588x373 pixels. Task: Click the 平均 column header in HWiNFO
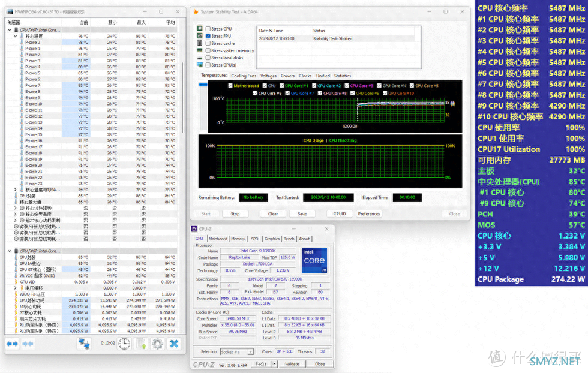click(170, 23)
